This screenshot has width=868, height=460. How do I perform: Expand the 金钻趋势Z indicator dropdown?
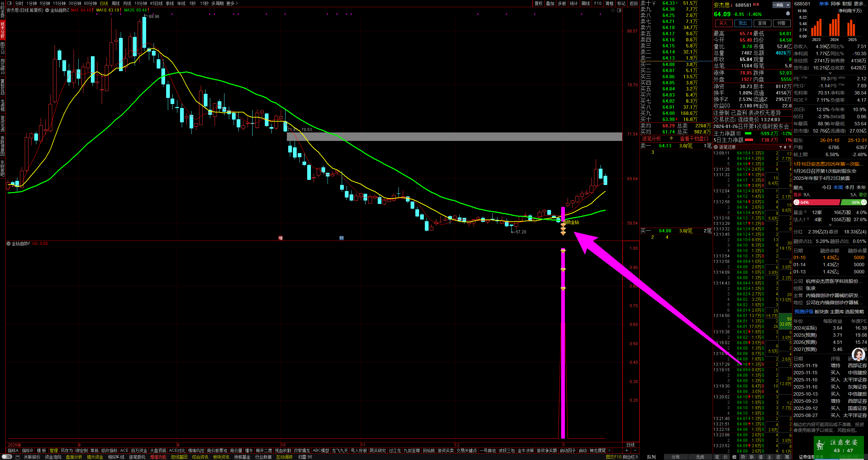[x=47, y=10]
